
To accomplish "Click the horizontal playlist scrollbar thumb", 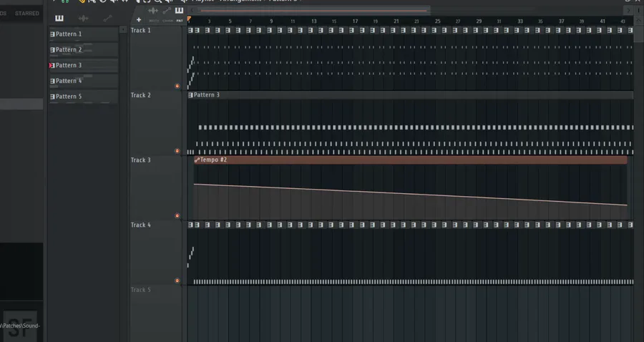I will tap(314, 10).
